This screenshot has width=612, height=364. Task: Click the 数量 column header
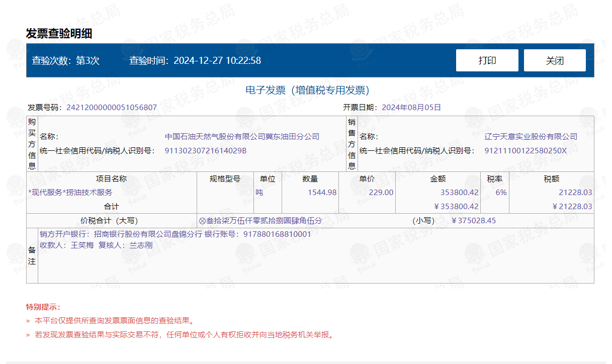click(310, 178)
